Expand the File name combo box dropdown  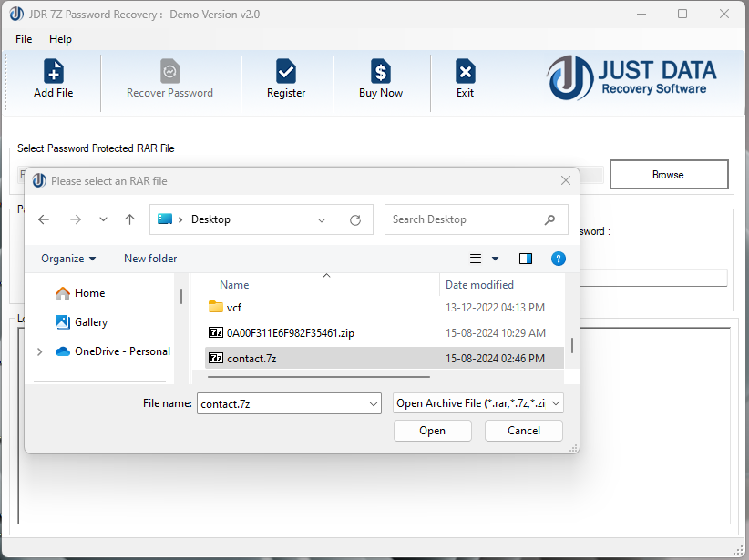373,402
